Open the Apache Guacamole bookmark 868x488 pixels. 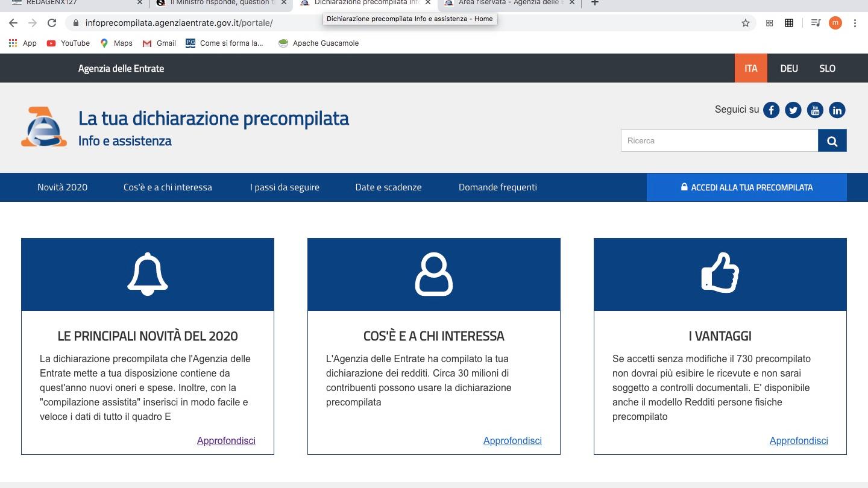[318, 43]
